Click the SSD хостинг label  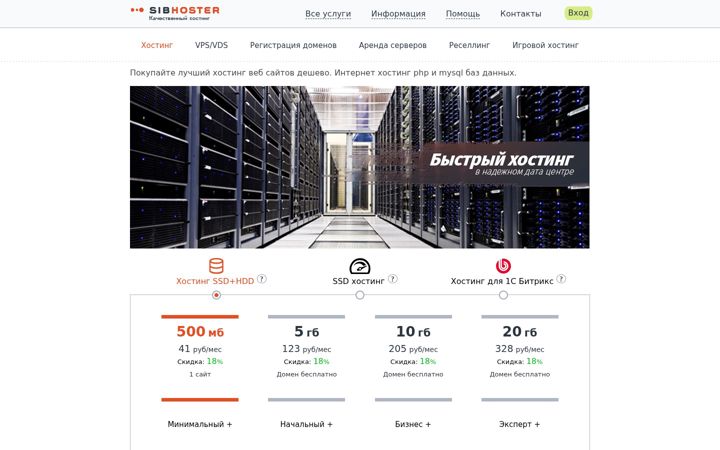coord(358,281)
